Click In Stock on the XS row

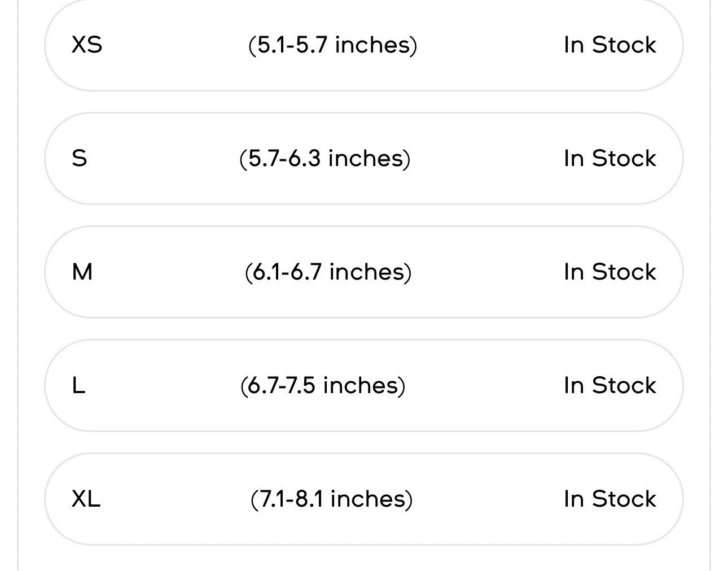(610, 45)
